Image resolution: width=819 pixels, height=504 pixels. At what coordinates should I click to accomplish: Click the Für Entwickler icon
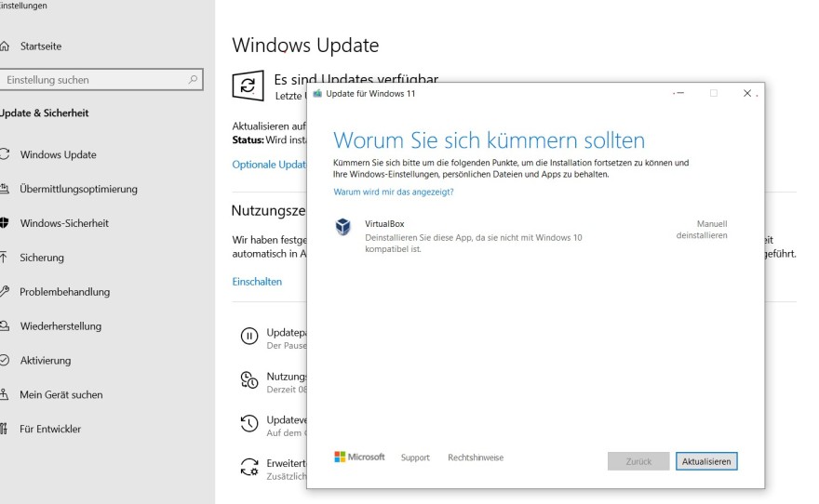point(4,429)
